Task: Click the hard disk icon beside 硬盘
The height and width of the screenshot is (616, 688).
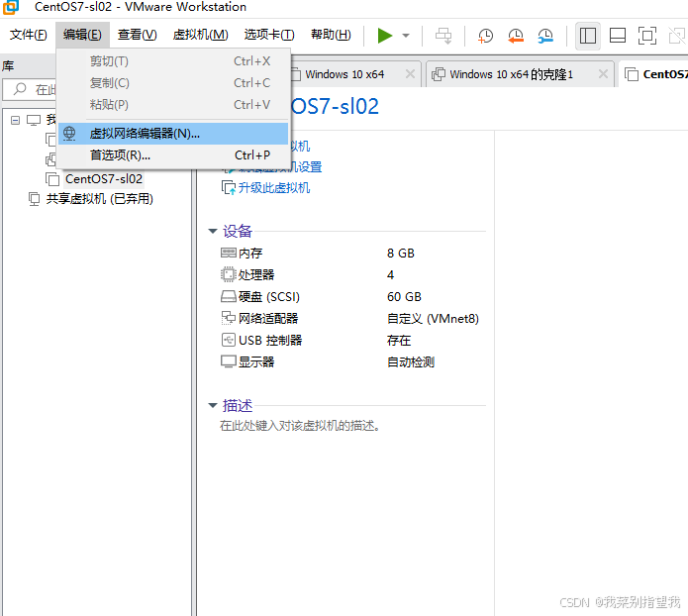Action: [x=228, y=297]
